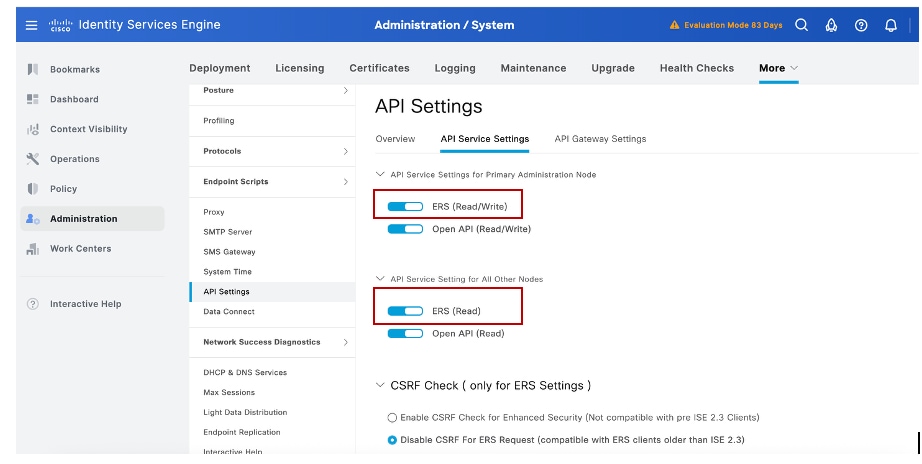
Task: Open the Certificates tab
Action: (379, 68)
